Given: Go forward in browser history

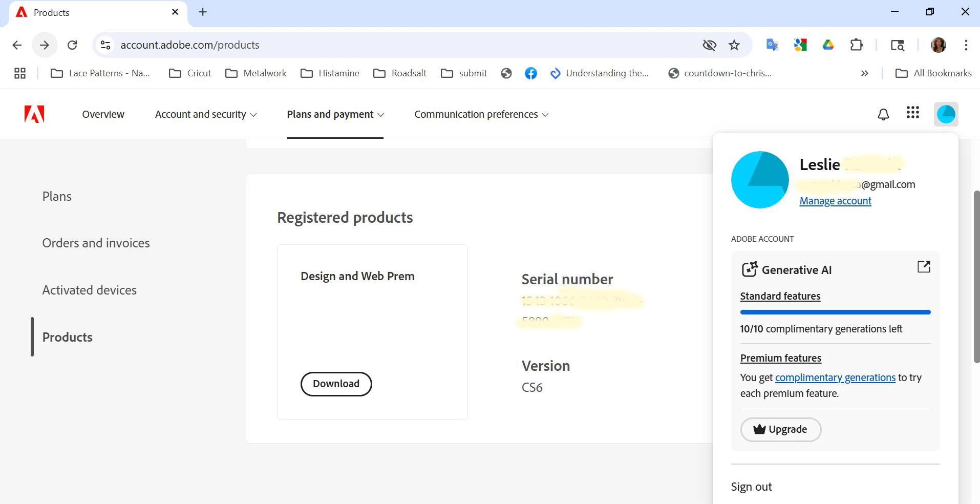Looking at the screenshot, I should pyautogui.click(x=45, y=45).
